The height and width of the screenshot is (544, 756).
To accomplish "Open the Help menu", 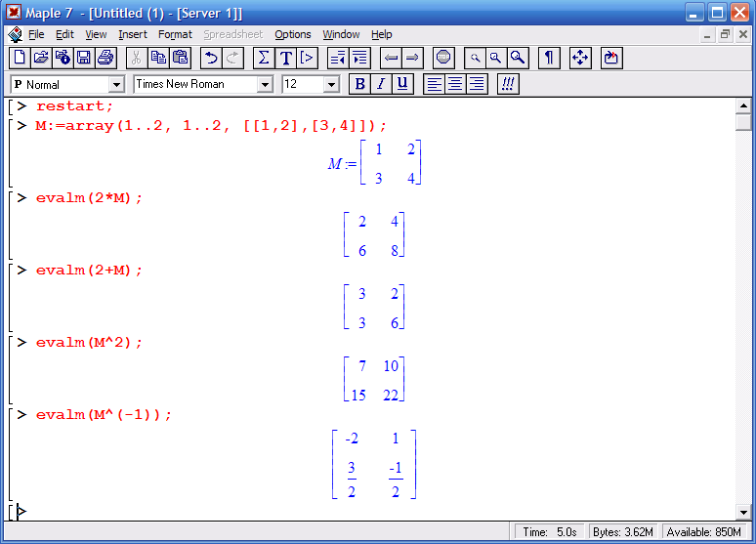I will pyautogui.click(x=381, y=35).
